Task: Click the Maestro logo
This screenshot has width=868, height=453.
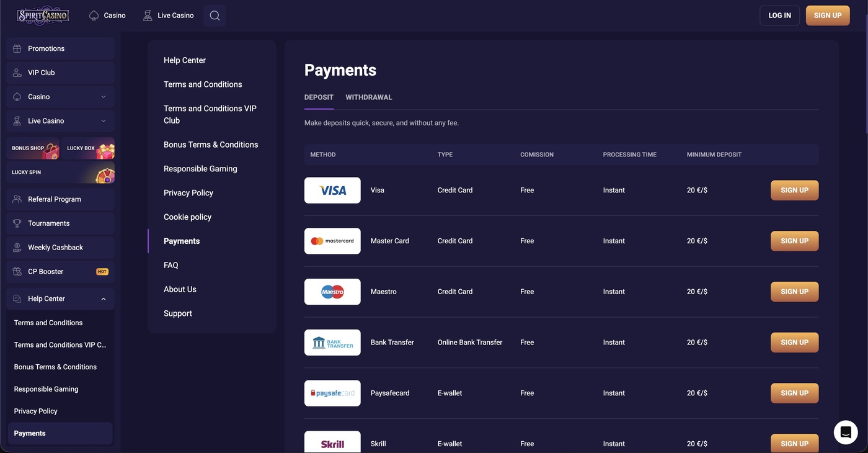Action: click(x=332, y=292)
